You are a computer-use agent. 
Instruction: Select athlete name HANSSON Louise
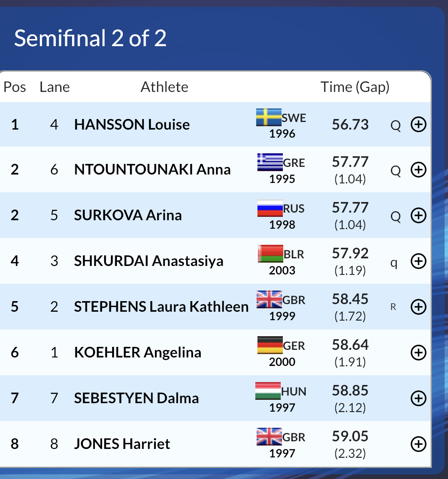coord(132,125)
